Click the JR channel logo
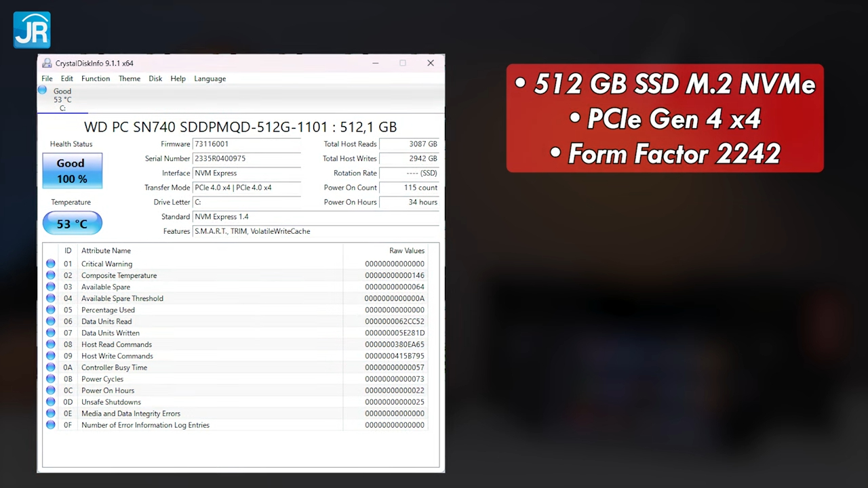This screenshot has height=488, width=868. click(32, 30)
